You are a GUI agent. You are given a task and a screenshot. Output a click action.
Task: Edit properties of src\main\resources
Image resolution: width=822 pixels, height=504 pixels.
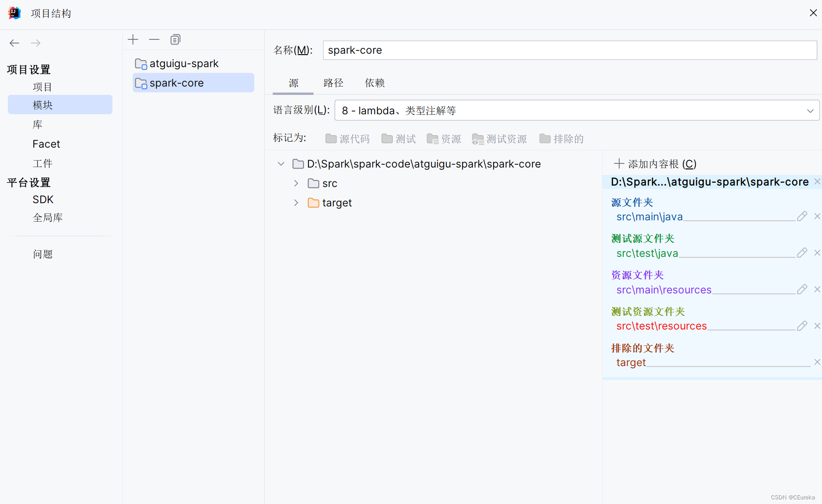coord(802,289)
